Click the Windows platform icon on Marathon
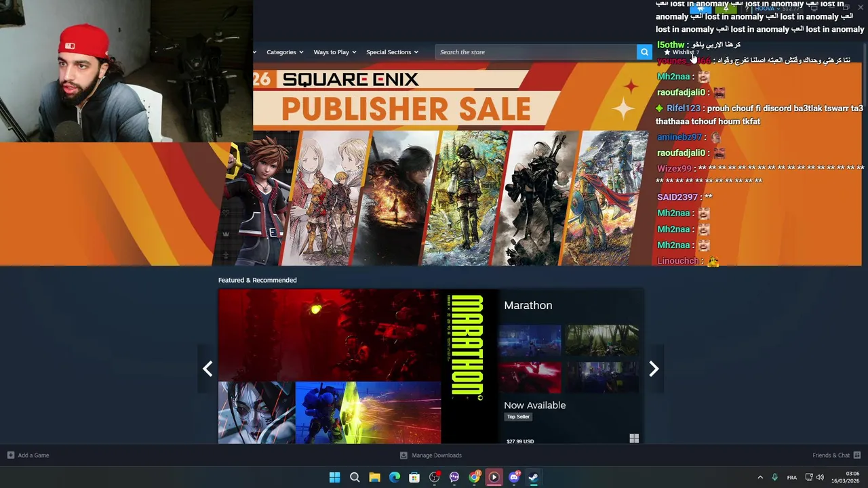Viewport: 868px width, 488px height. pos(634,439)
